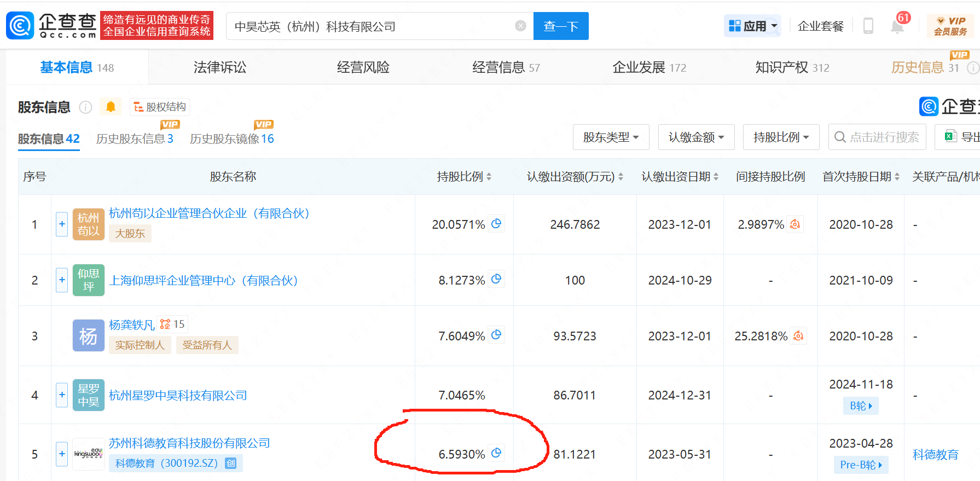Screen dimensions: 980x481
Task: Open 杭州星罗中昊科技有限公司 link
Action: click(x=178, y=396)
